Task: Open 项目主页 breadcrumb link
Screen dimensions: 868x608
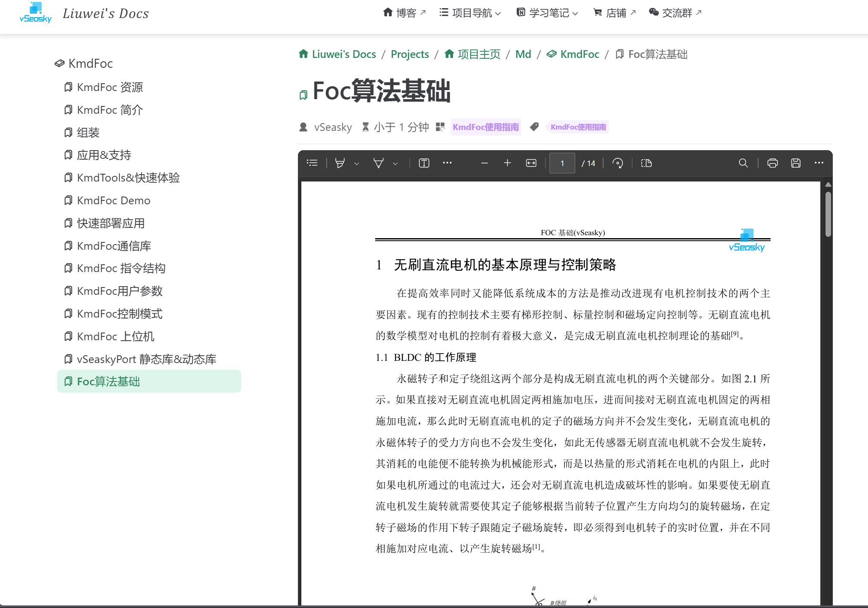Action: [473, 54]
